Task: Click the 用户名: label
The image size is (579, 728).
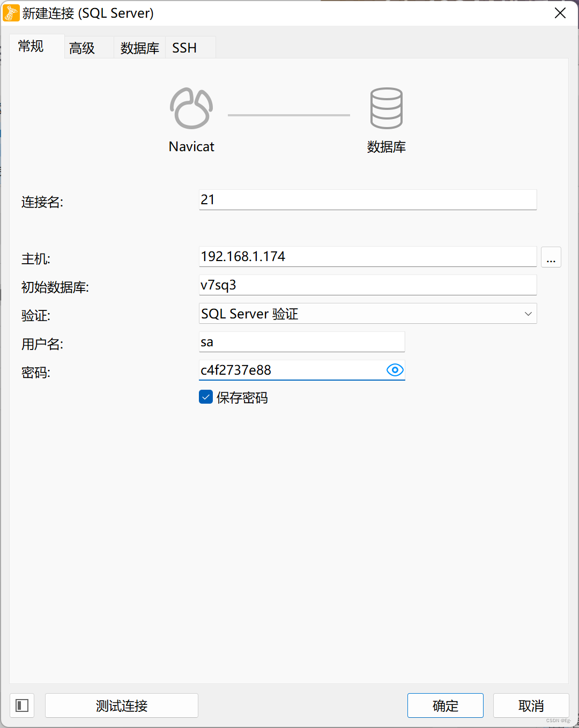Action: 42,344
